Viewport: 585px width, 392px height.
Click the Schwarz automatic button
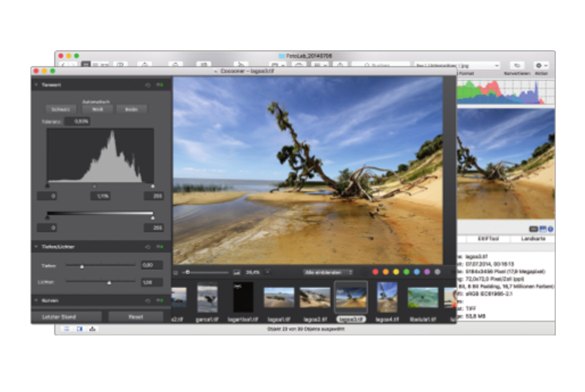tap(61, 110)
